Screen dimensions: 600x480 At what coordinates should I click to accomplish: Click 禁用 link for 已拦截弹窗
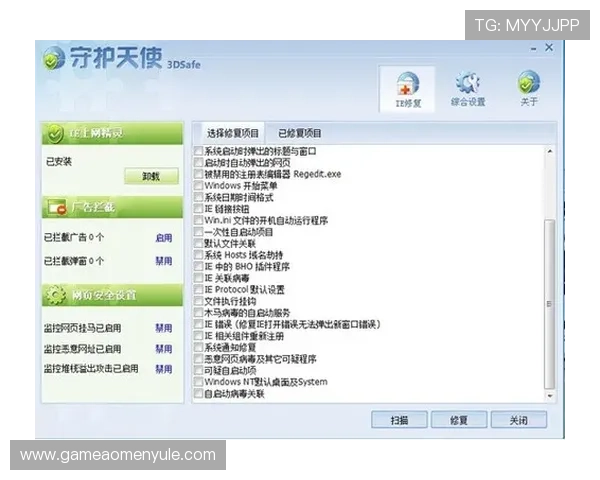pos(164,261)
